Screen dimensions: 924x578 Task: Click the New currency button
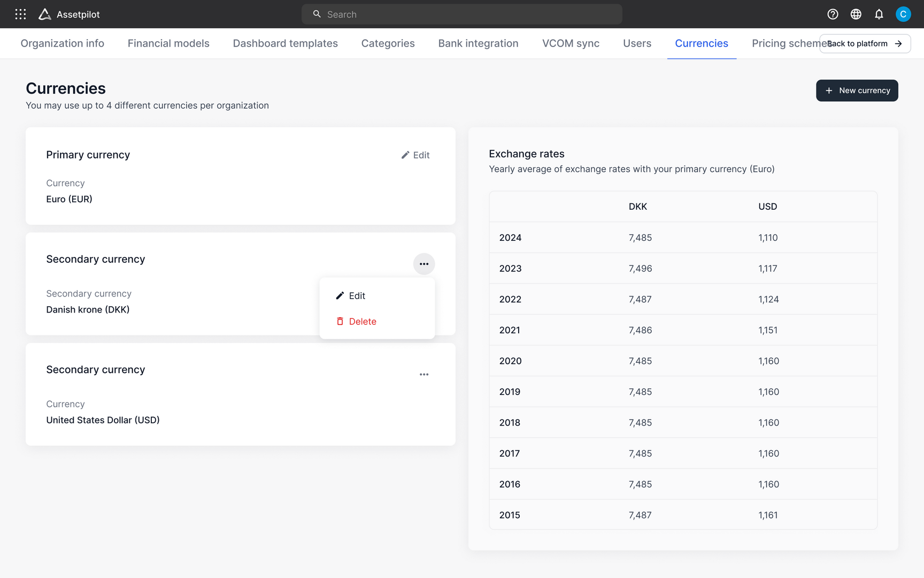(x=857, y=90)
